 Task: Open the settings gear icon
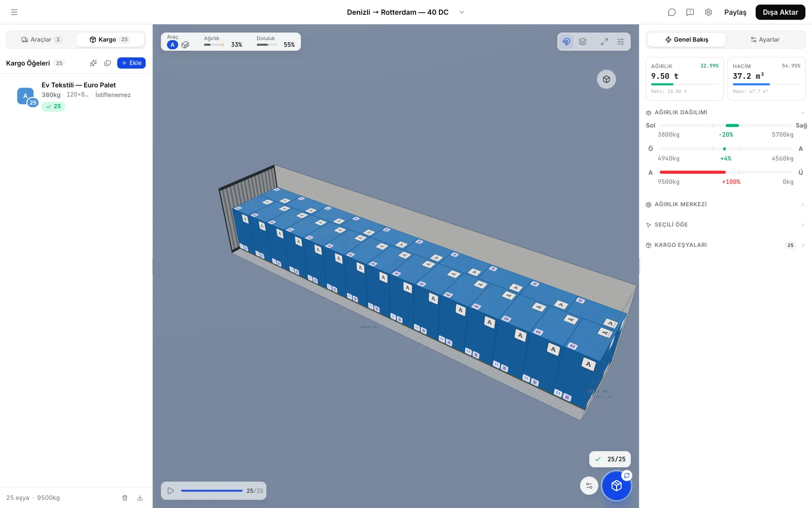[708, 12]
